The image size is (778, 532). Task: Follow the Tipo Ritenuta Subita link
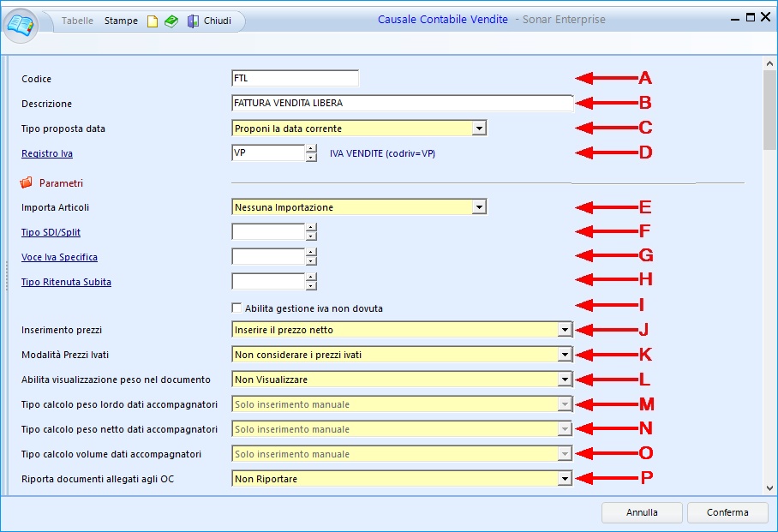click(66, 282)
